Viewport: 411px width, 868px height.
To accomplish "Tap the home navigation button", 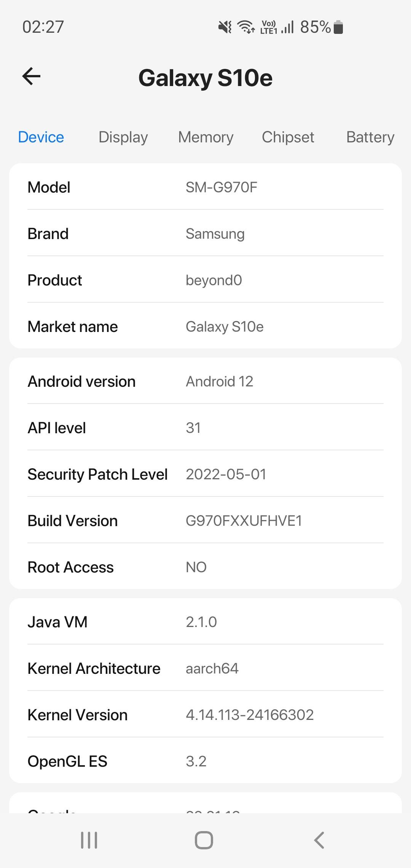I will click(x=204, y=840).
